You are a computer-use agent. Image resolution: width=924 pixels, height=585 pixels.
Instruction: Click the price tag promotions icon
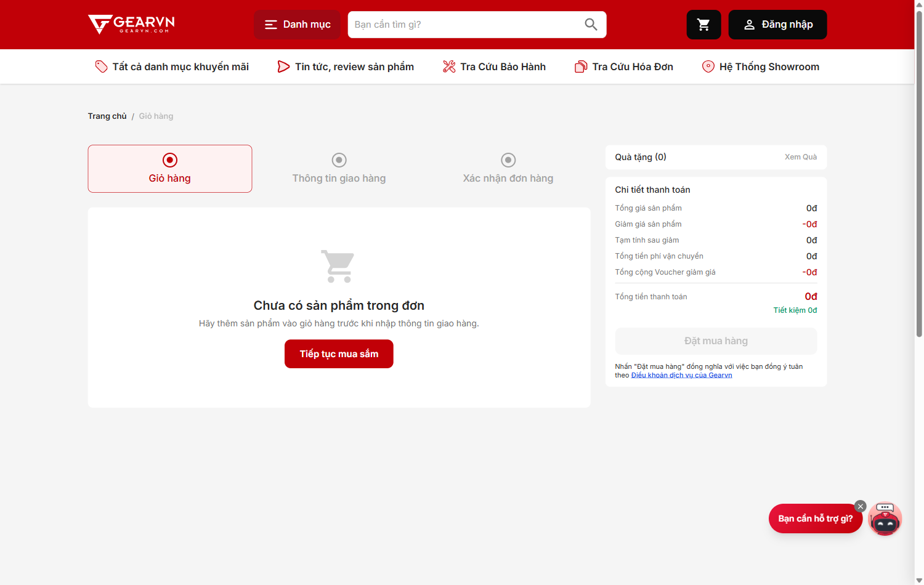tap(101, 67)
